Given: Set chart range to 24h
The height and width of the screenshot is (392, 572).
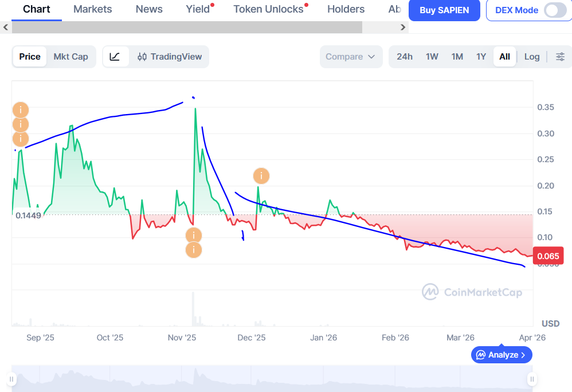Looking at the screenshot, I should [x=405, y=57].
